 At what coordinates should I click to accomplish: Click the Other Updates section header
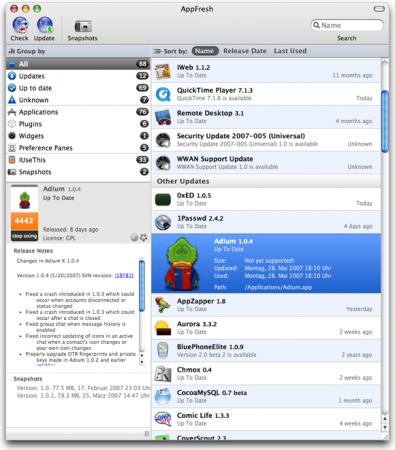[x=266, y=181]
